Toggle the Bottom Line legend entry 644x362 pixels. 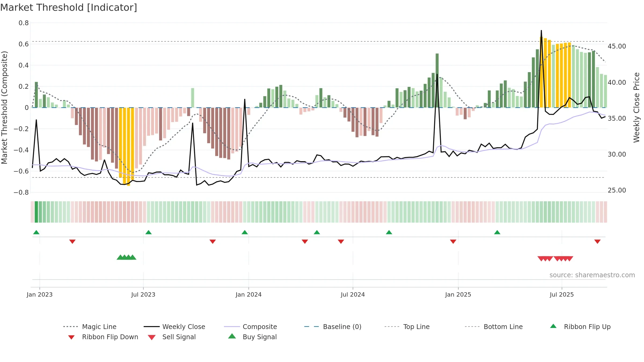[x=494, y=327]
